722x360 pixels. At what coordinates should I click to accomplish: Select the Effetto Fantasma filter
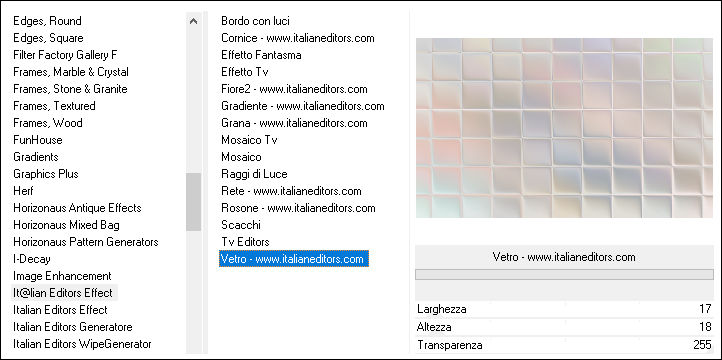[261, 55]
